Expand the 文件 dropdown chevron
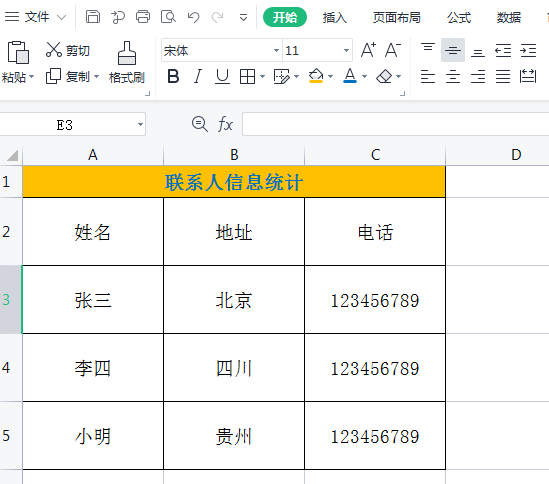Viewport: 549px width, 484px height. coord(62,17)
